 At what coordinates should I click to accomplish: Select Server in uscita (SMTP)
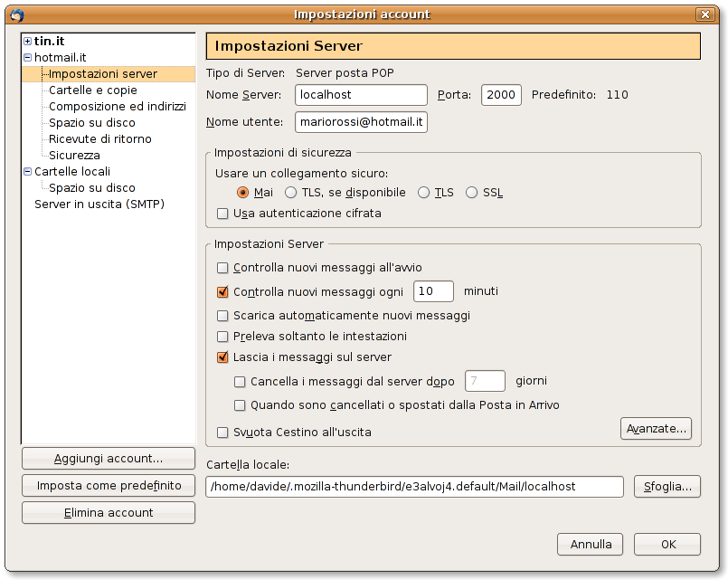99,204
